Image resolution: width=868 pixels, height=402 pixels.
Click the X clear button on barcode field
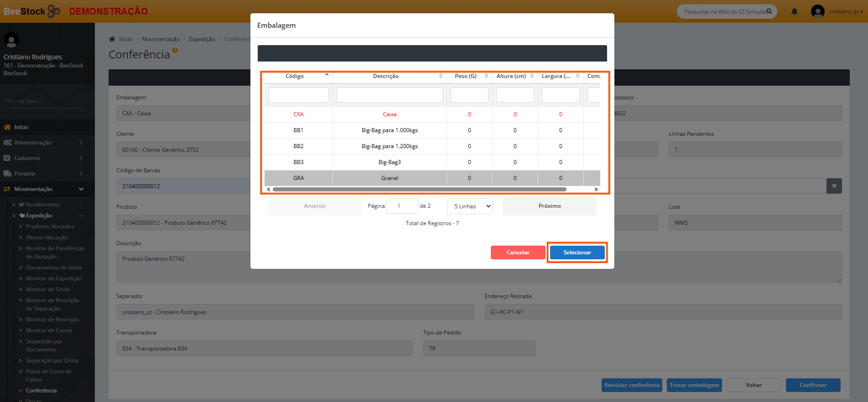pos(834,186)
